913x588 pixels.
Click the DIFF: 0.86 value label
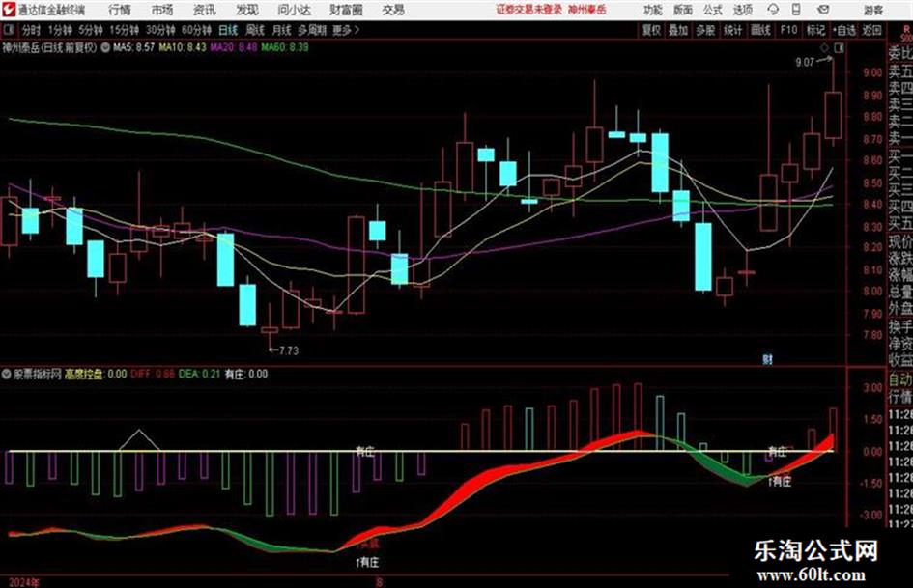click(153, 374)
